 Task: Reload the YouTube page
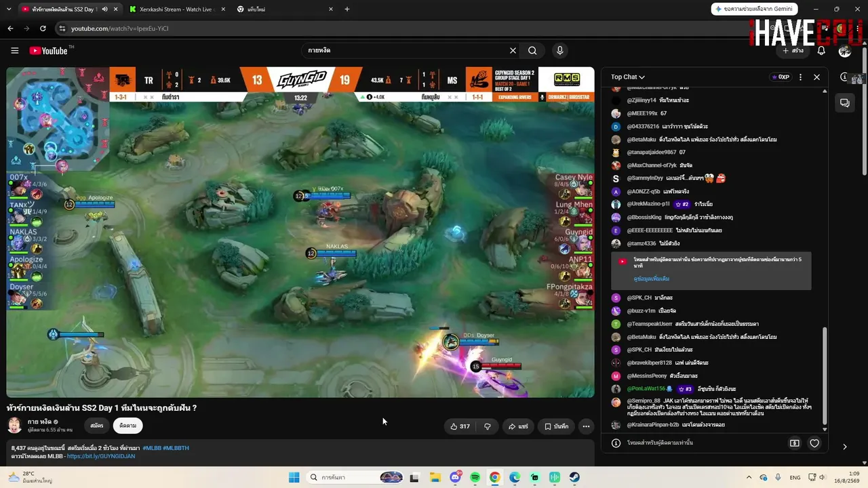[43, 28]
